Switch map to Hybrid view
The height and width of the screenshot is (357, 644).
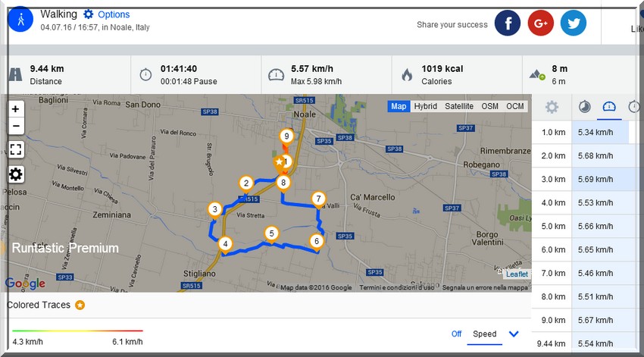pyautogui.click(x=425, y=106)
